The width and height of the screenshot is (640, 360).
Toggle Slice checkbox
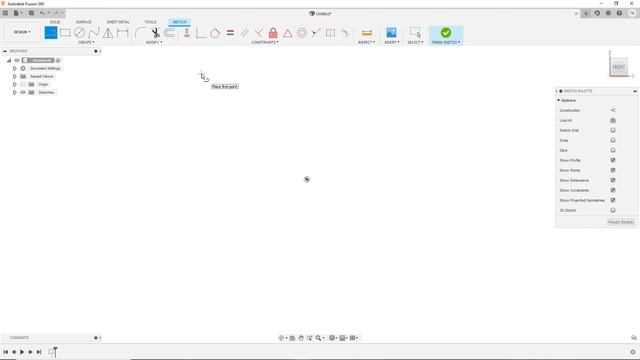(x=613, y=150)
